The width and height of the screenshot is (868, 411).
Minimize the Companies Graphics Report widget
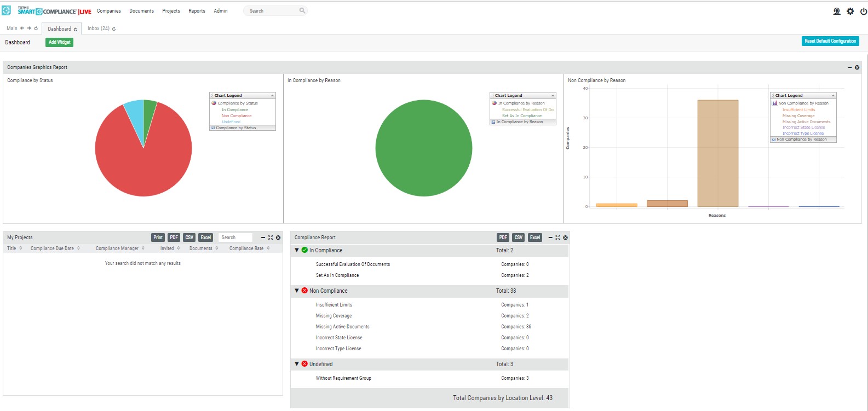[x=850, y=67]
